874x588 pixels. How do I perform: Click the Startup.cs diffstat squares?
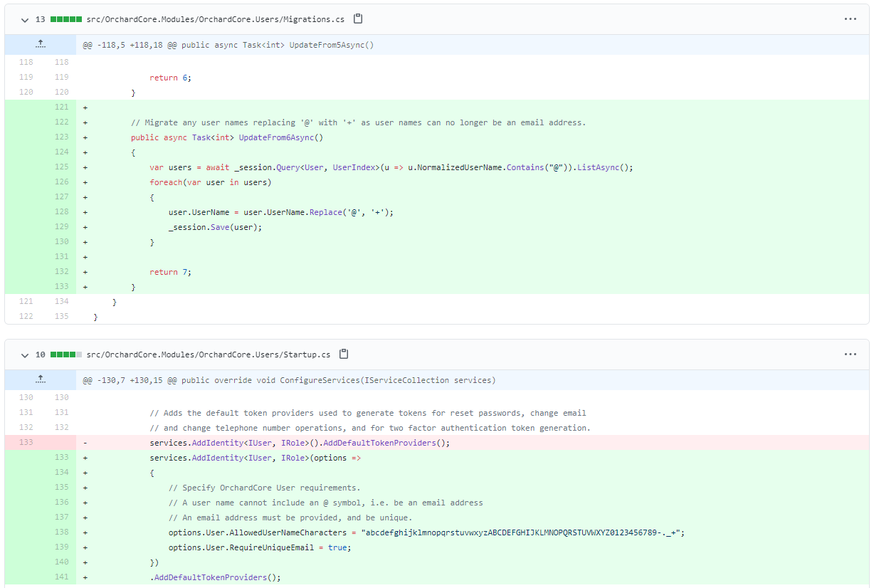pos(65,355)
